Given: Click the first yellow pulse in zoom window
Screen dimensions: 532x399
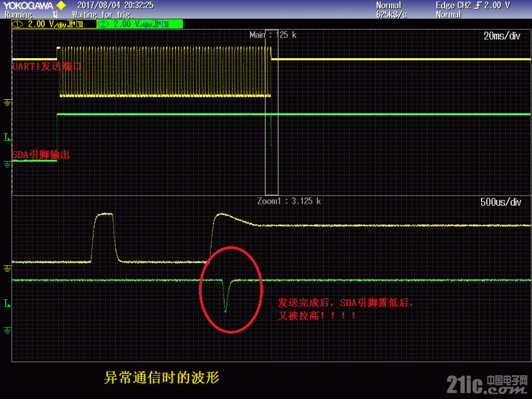Looking at the screenshot, I should click(105, 238).
